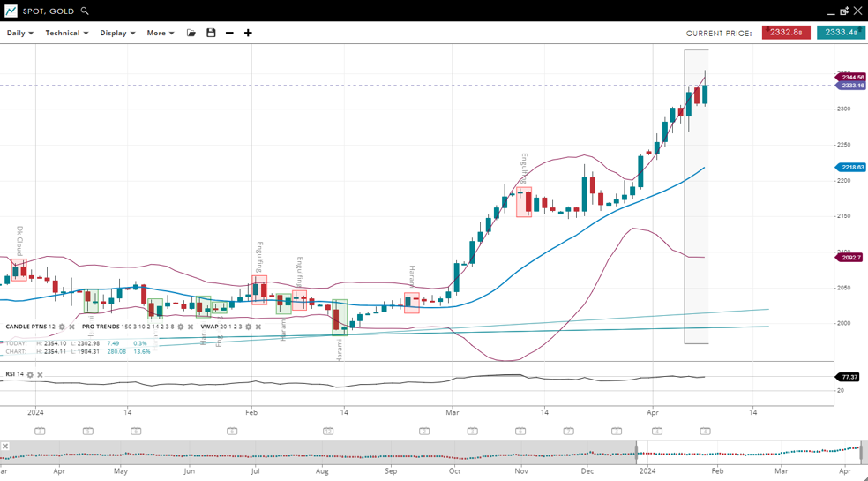
Task: Open the Technical indicators dropdown
Action: (x=67, y=33)
